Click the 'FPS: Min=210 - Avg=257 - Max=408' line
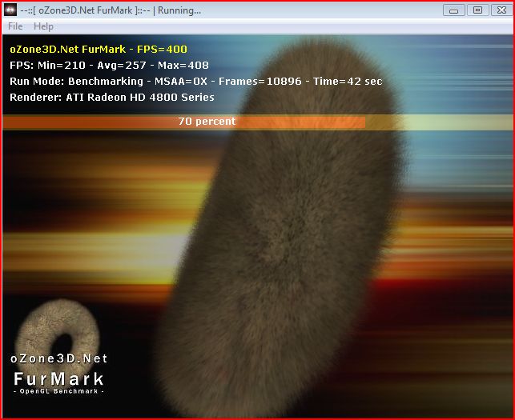This screenshot has width=515, height=420. (109, 66)
